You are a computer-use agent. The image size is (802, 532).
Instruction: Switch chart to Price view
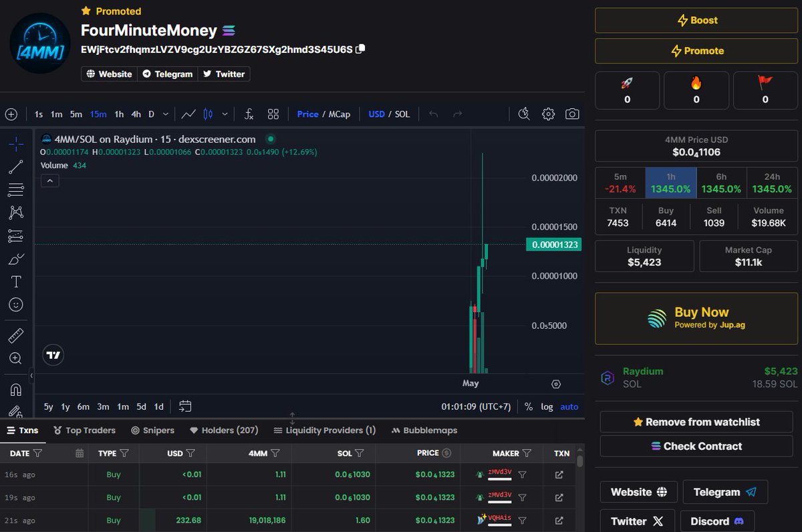307,114
